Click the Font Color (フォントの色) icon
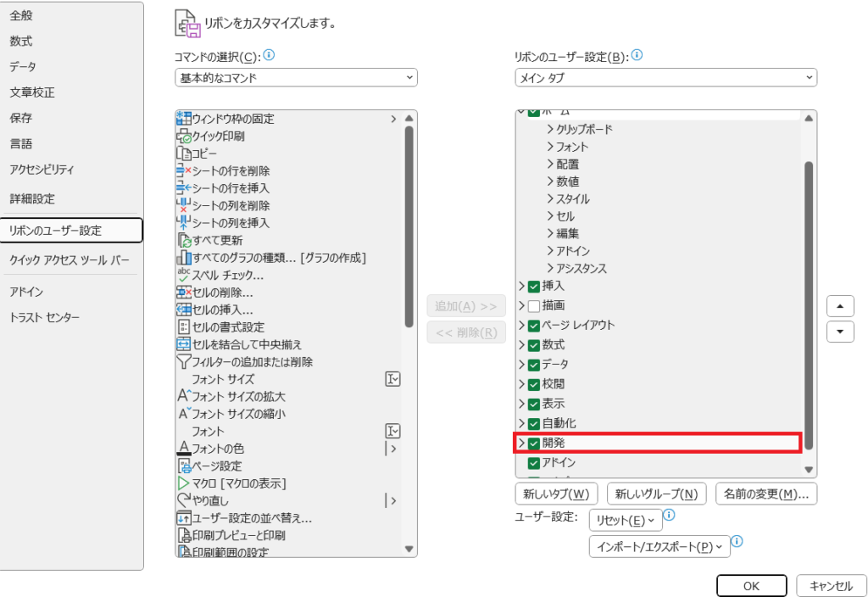Screen dimensions: 868x597 pos(183,448)
